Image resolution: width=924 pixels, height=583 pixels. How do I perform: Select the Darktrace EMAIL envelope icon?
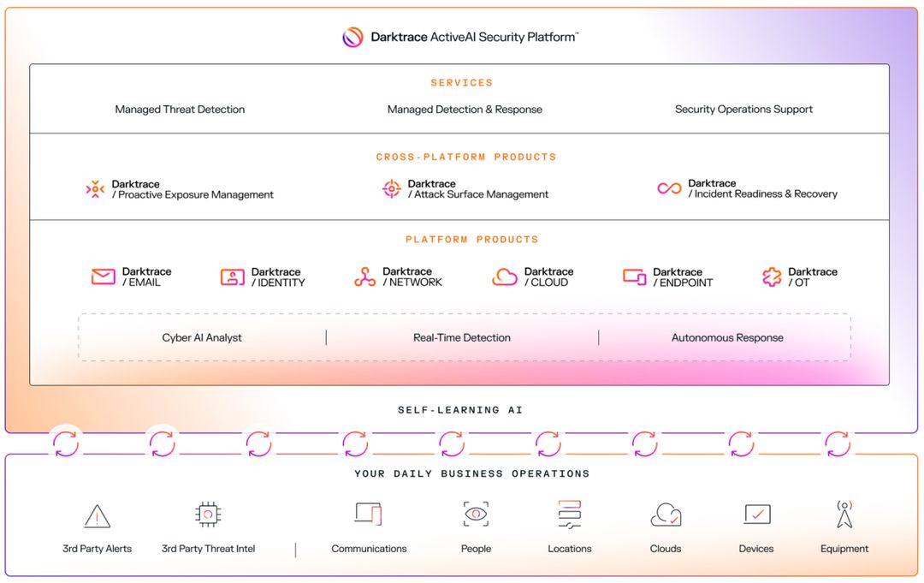(103, 276)
